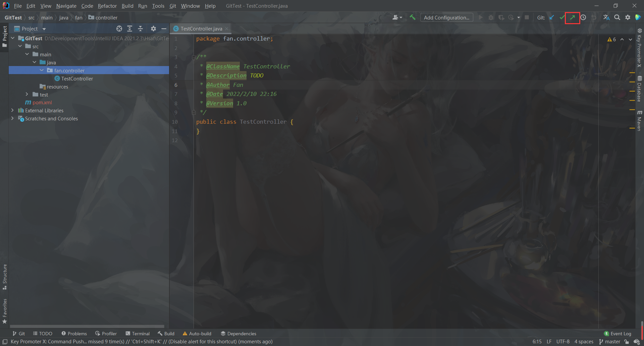This screenshot has height=346, width=644.
Task: Toggle read-only lock icon in status bar
Action: (627, 342)
